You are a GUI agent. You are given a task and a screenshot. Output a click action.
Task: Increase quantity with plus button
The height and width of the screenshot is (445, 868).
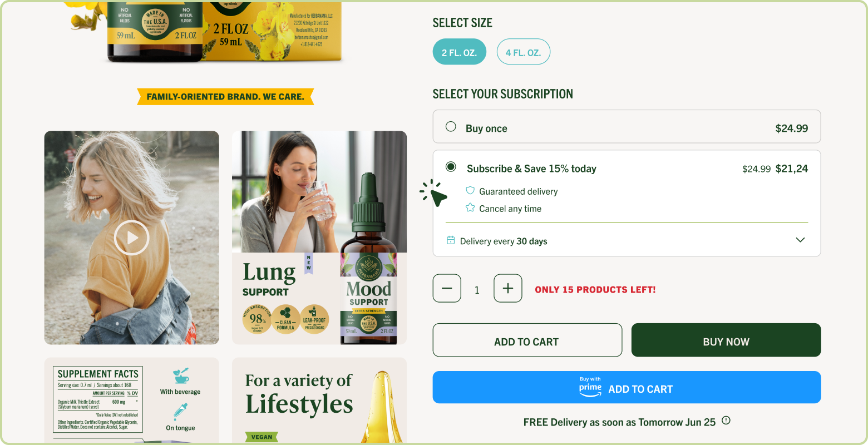(x=508, y=288)
